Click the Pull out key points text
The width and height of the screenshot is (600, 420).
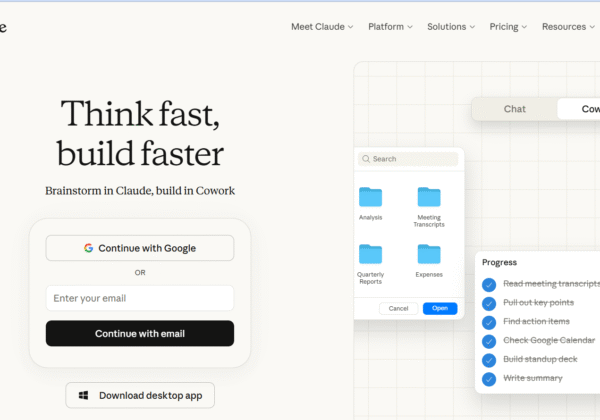point(538,303)
